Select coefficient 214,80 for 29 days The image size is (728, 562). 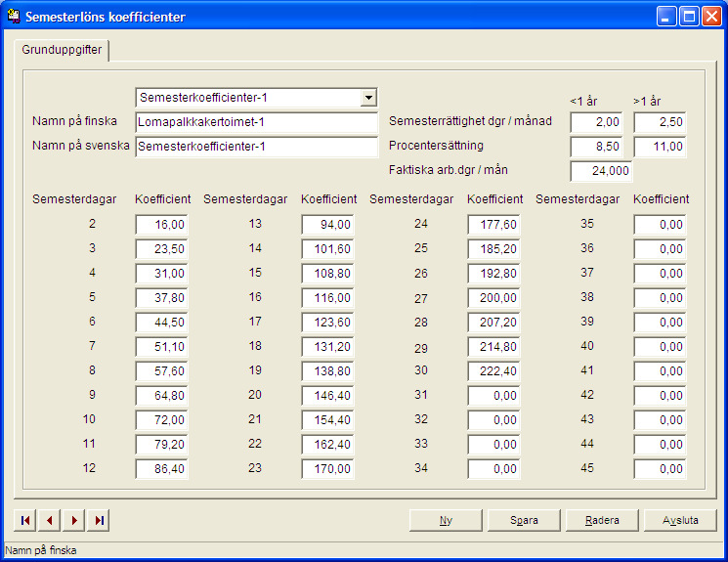click(x=494, y=347)
